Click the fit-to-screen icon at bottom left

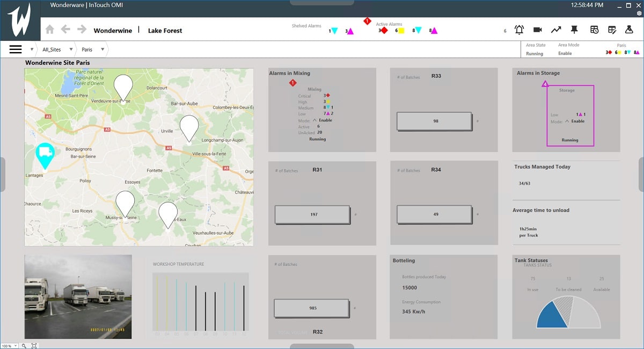34,346
